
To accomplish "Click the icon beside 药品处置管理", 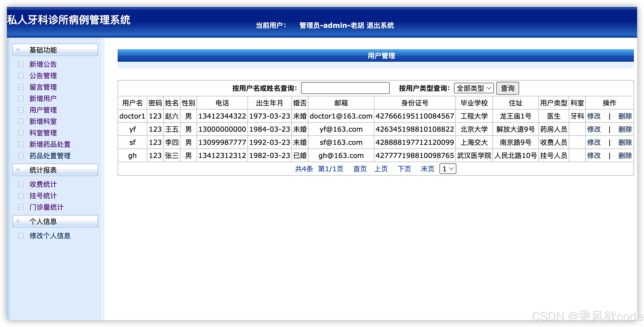I will (x=21, y=156).
